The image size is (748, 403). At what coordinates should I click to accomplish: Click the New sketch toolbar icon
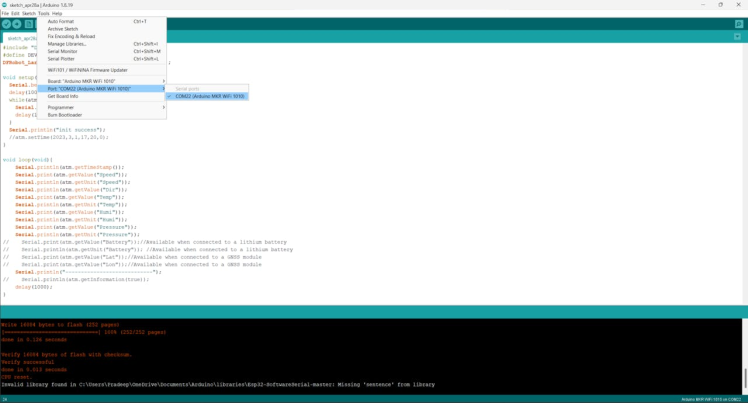tap(29, 24)
